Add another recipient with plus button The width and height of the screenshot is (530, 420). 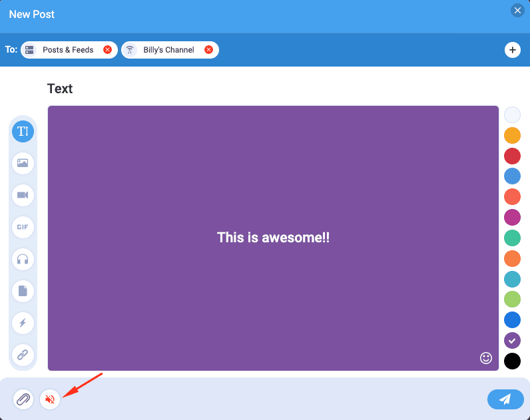[513, 50]
